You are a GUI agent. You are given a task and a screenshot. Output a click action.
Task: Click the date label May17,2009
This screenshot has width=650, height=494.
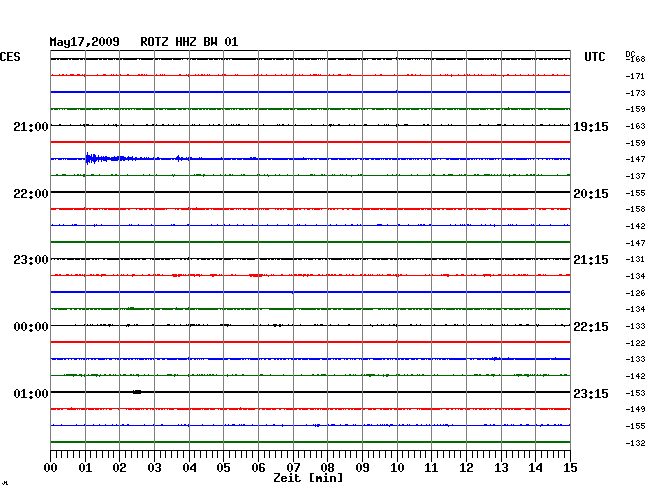click(85, 42)
